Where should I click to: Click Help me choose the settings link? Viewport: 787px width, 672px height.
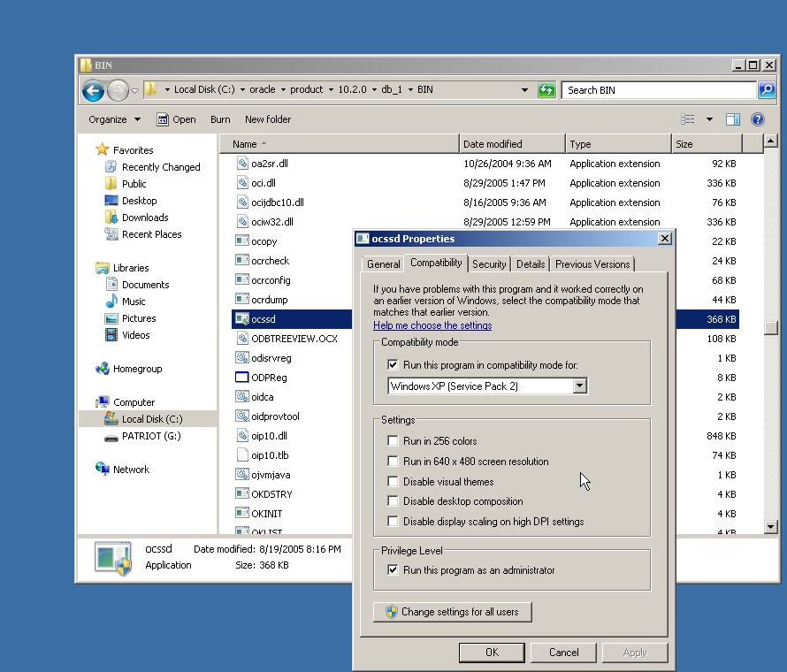(x=432, y=325)
